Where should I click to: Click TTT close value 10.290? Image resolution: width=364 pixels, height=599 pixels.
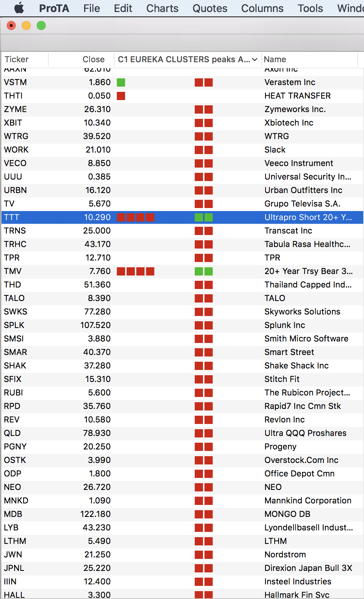[97, 217]
